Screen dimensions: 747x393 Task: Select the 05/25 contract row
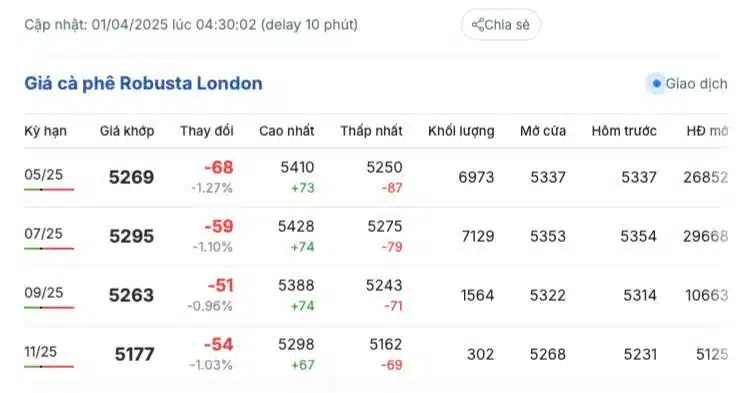point(376,178)
